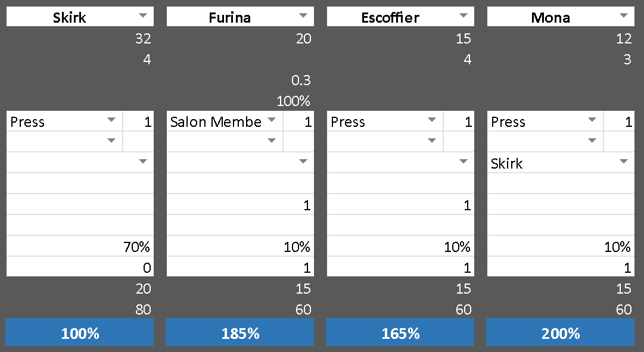
Task: Select Furina's 185% blue result bar
Action: pyautogui.click(x=240, y=332)
